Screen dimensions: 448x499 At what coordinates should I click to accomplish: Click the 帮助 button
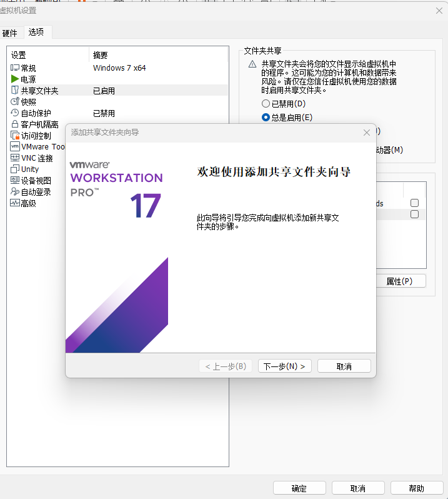point(417,488)
